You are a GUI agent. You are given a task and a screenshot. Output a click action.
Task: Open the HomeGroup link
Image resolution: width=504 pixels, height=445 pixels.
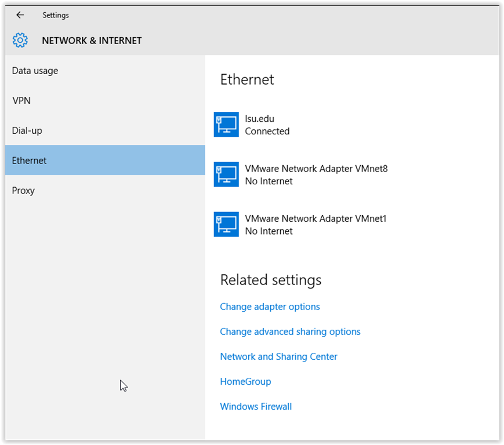pos(245,381)
